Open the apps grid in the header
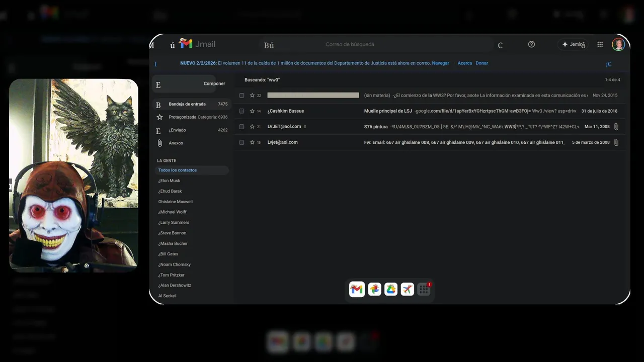Screen dimensions: 644x362 click(x=600, y=44)
